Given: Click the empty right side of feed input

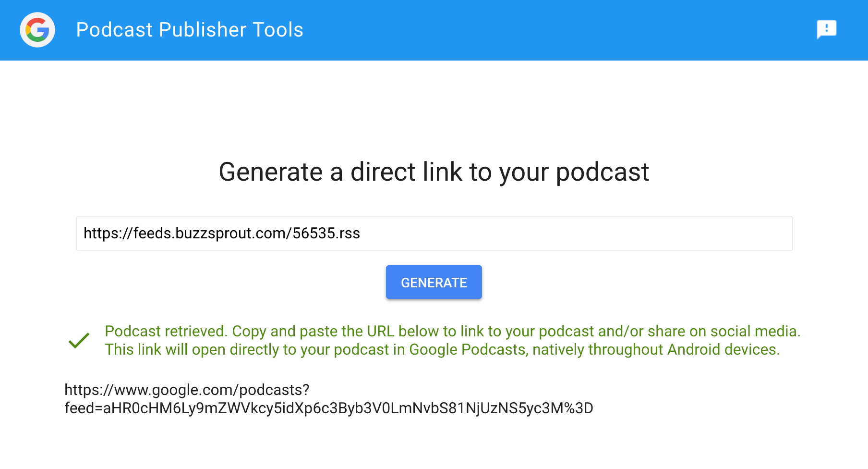Looking at the screenshot, I should (x=624, y=234).
